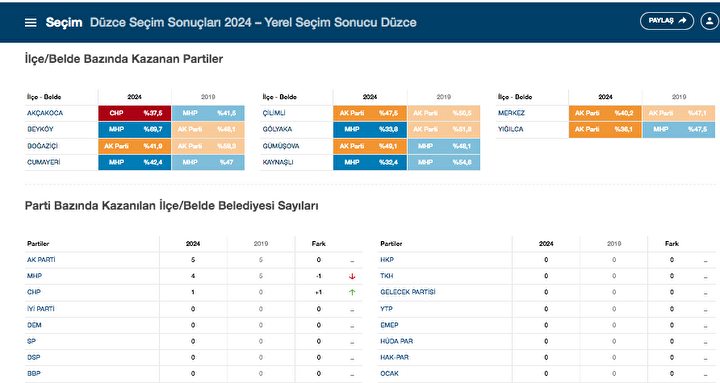Click the green up arrow in CHP row

point(352,292)
